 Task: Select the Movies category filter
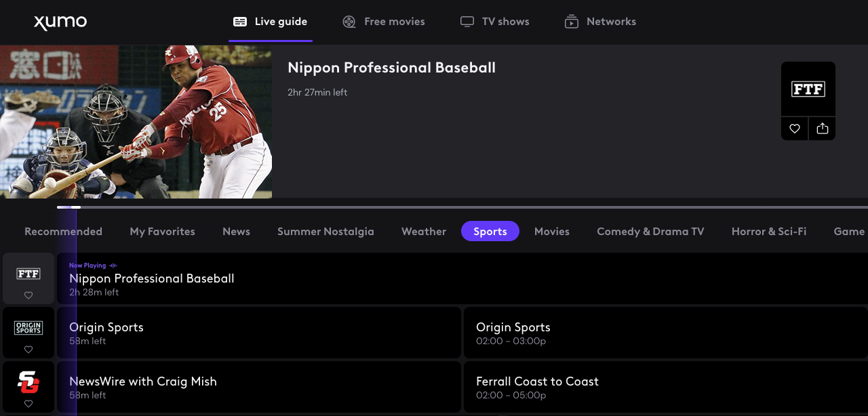click(x=551, y=232)
